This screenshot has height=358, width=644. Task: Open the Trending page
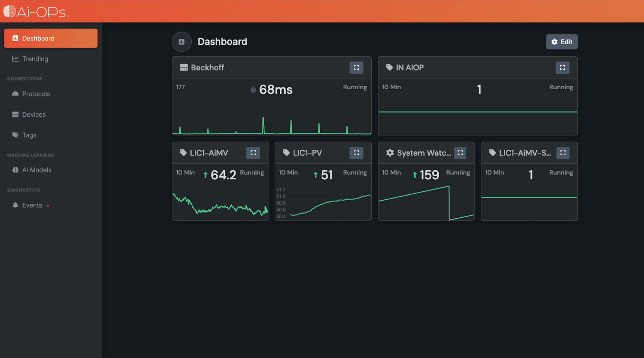[x=35, y=59]
